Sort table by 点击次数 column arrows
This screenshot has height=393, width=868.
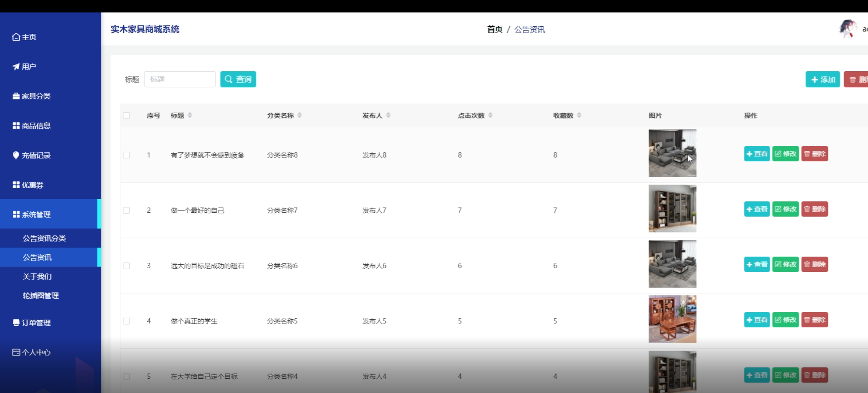click(x=490, y=115)
